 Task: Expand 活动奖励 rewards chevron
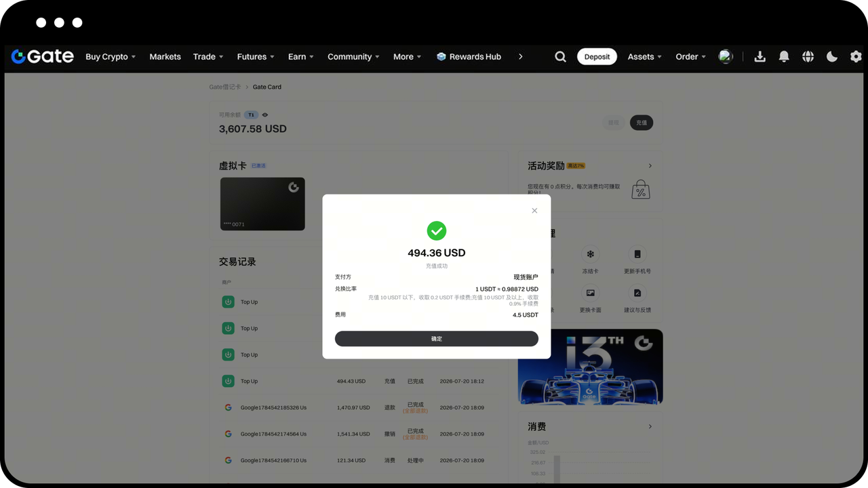coord(650,165)
